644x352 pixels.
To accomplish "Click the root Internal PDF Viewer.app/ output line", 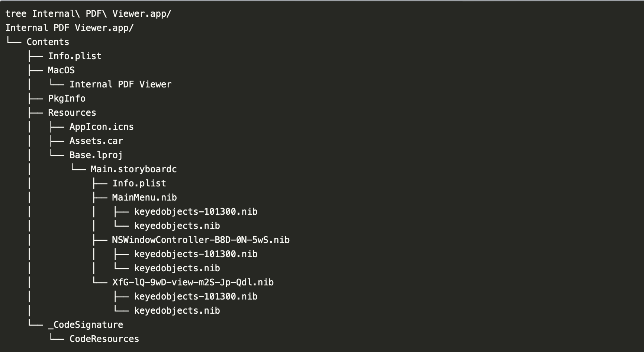I will pos(69,28).
